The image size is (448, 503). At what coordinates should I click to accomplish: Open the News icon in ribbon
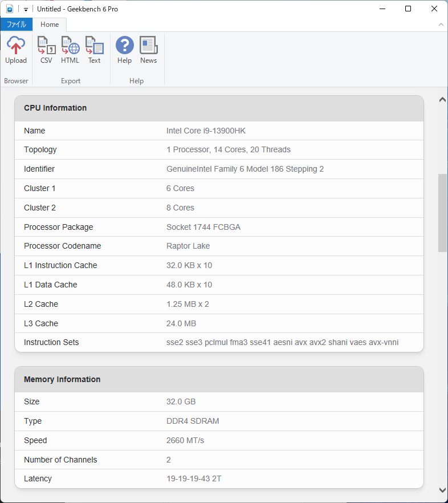(x=148, y=50)
